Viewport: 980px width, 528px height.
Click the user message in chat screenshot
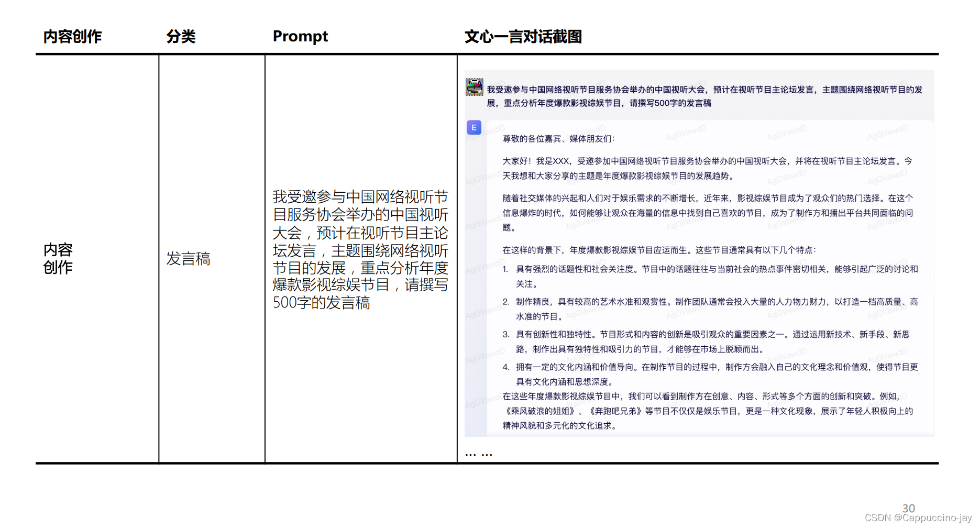click(x=704, y=96)
